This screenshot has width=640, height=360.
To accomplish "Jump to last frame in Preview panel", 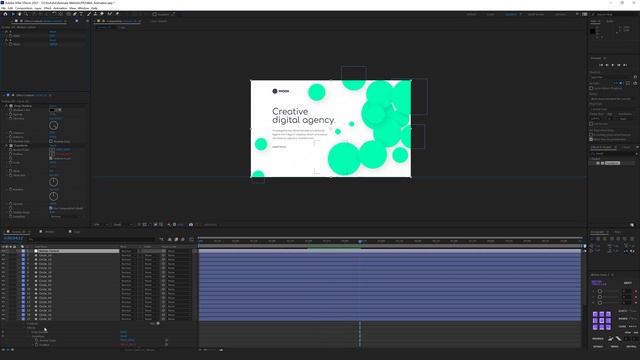I will (625, 65).
